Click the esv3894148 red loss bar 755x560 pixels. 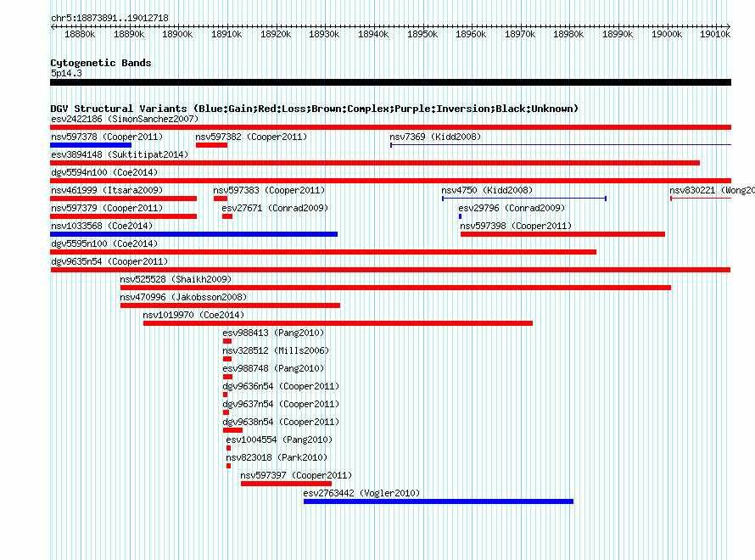coord(375,163)
